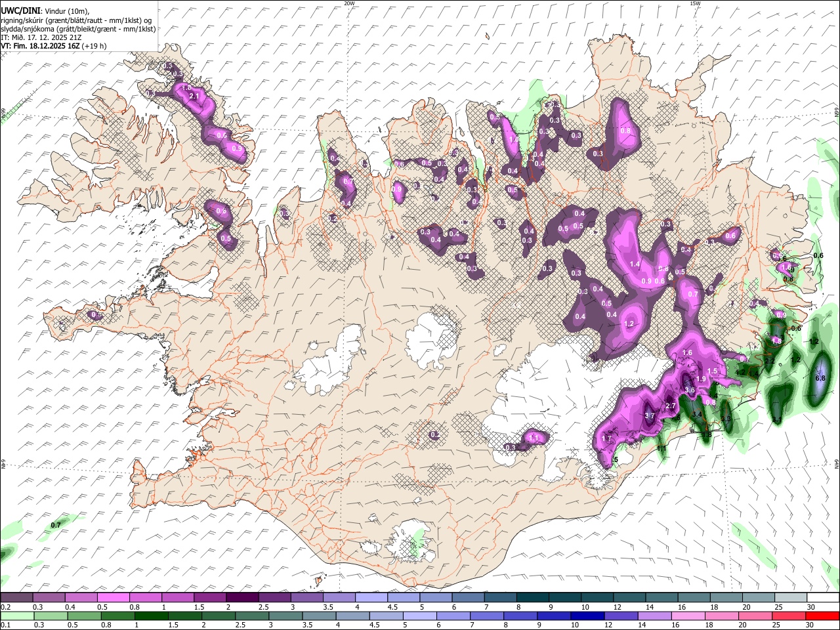Select bottom-row darkest green swatch 1 to 1.5
Viewport: 840px width, 630px height.
tap(152, 616)
